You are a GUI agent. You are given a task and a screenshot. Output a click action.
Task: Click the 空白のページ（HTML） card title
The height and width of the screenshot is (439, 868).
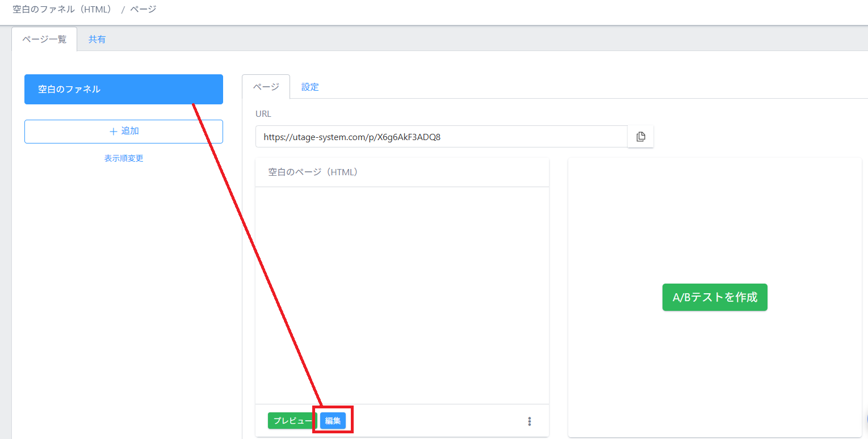tap(313, 172)
